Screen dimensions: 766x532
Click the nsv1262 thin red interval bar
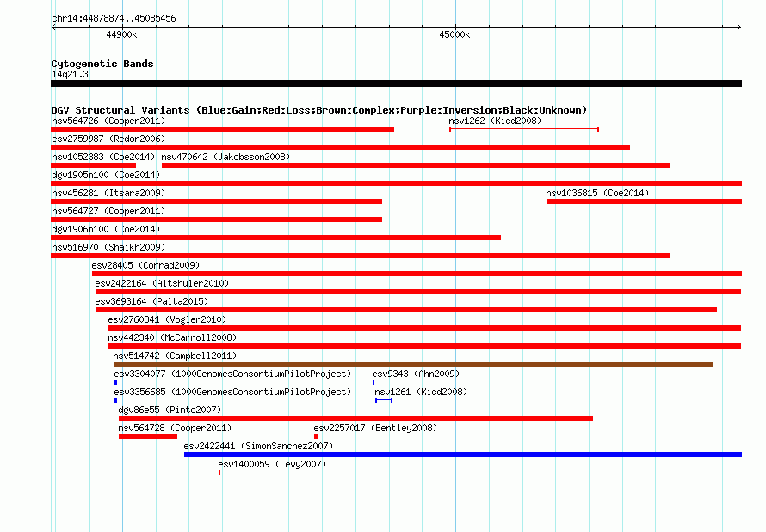[524, 129]
